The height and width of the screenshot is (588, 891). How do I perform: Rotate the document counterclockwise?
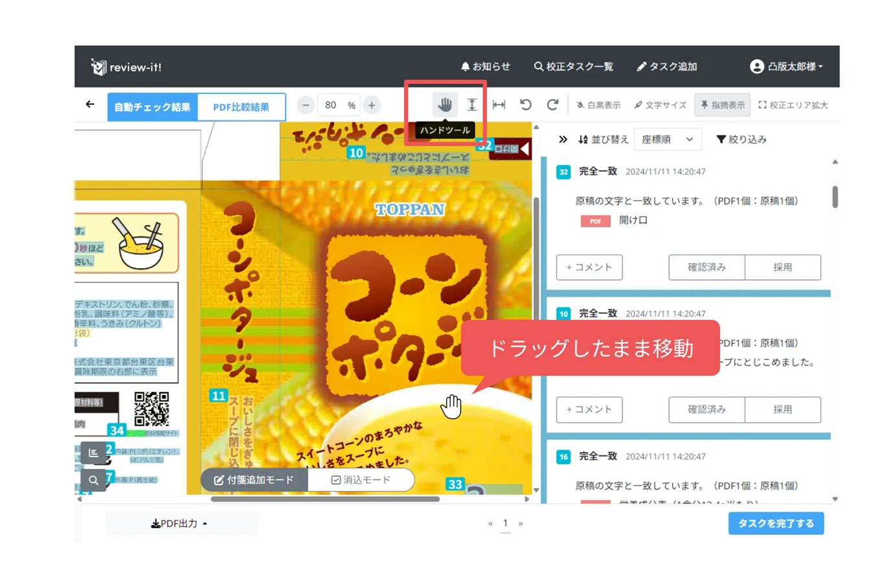tap(526, 104)
